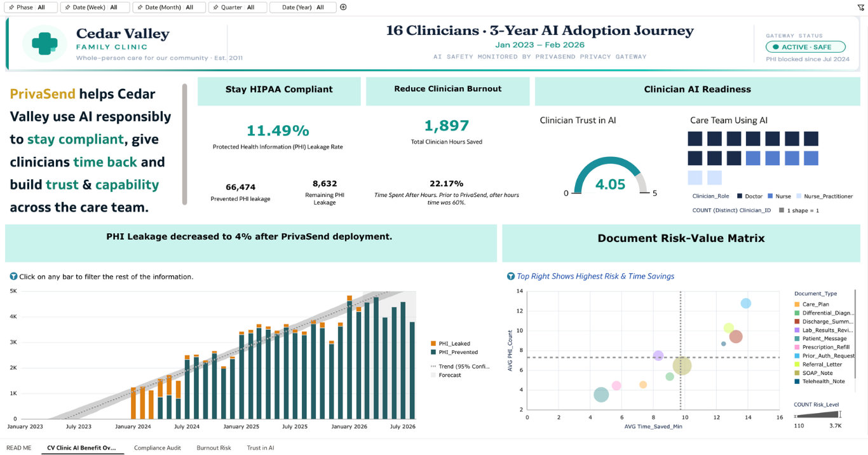Select the Referral_Letter yellow-green bubble
The height and width of the screenshot is (455, 868).
coord(729,328)
